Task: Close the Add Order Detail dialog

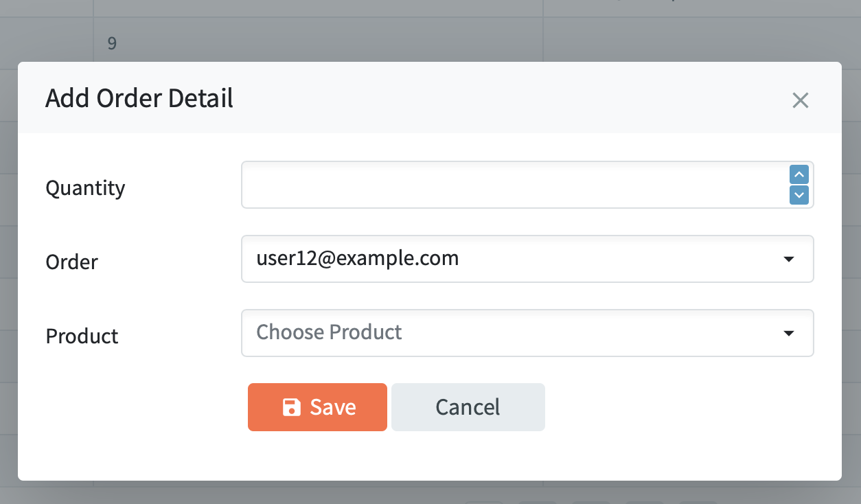Action: [800, 100]
